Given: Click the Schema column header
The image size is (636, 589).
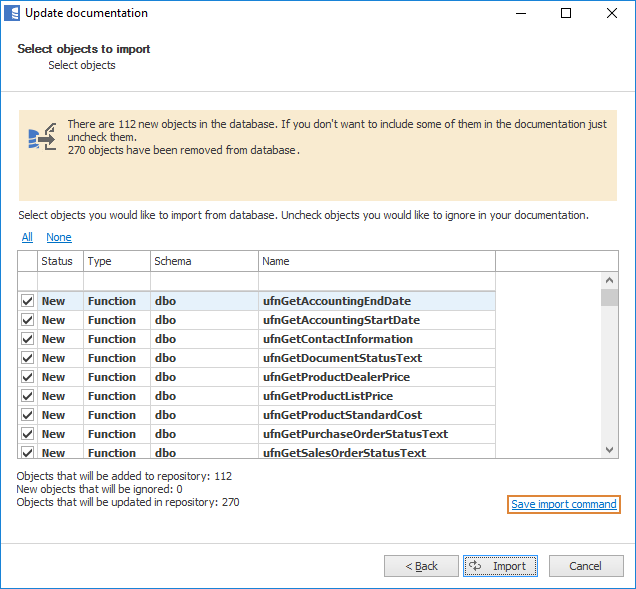Looking at the screenshot, I should [203, 261].
